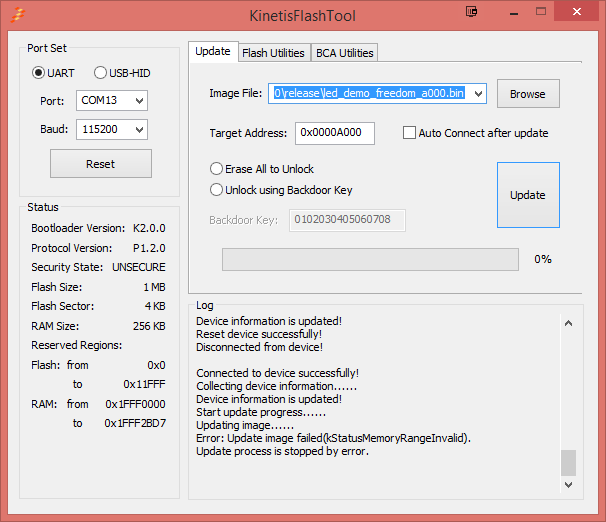
Task: Switch to the Flash Utilities tab
Action: [x=274, y=53]
